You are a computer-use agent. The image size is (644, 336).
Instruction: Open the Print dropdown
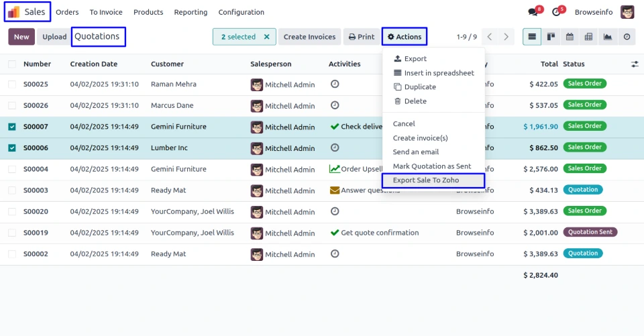click(361, 37)
